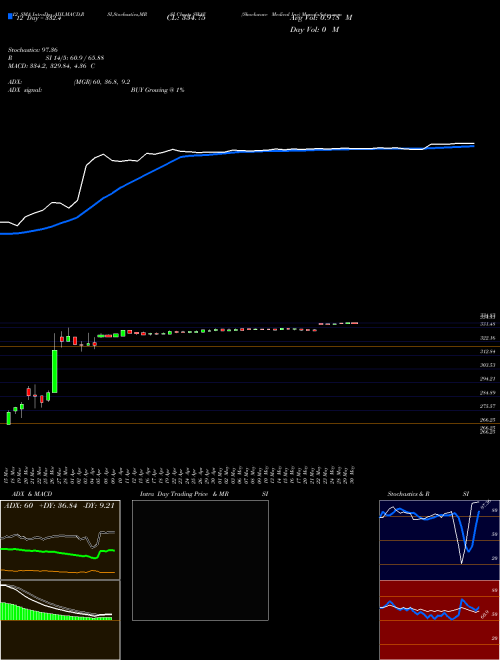The height and width of the screenshot is (660, 500).
Task: Click the empty intraday trading price chart box
Action: (200, 560)
